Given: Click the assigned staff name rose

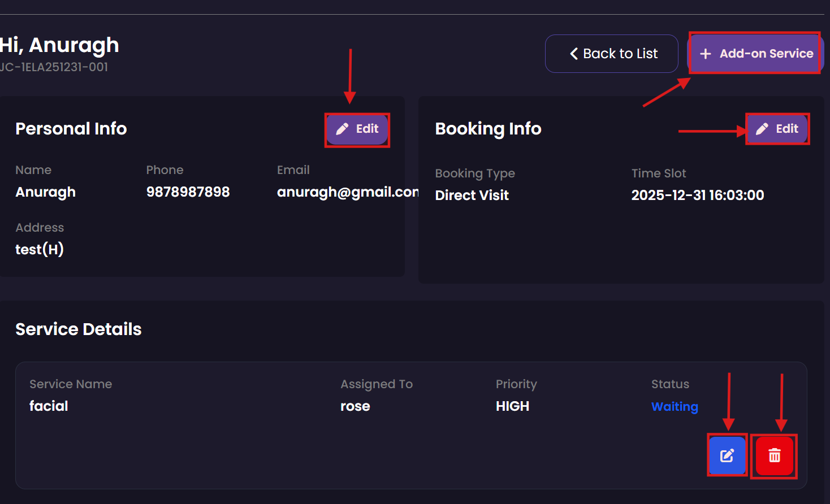Looking at the screenshot, I should [355, 406].
